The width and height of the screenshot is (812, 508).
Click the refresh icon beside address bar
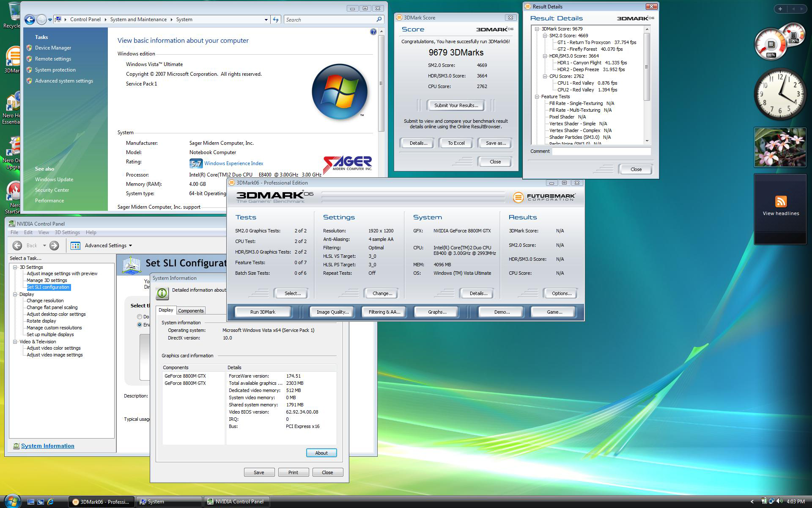pyautogui.click(x=276, y=19)
